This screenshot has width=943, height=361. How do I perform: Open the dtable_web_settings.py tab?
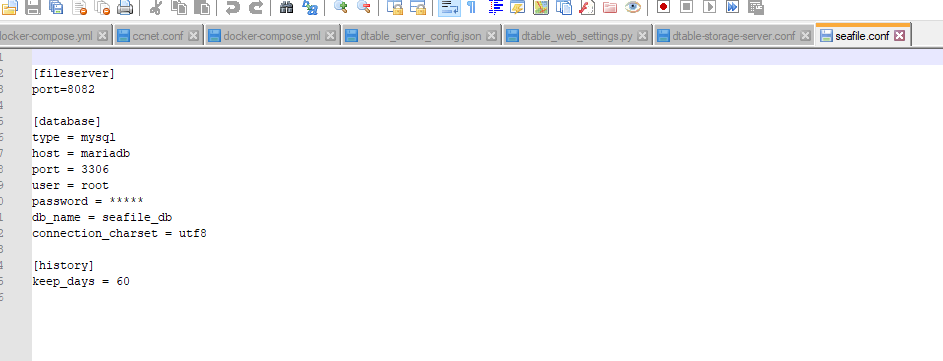pyautogui.click(x=577, y=36)
